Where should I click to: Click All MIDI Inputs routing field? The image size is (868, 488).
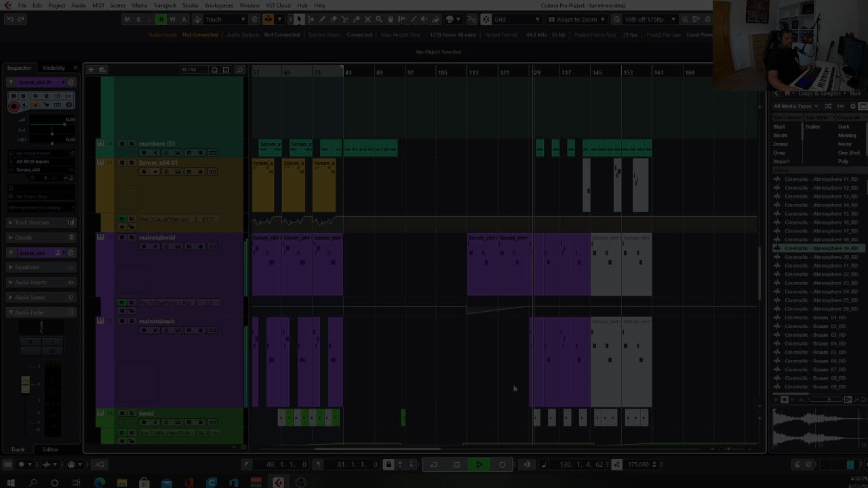[41, 161]
